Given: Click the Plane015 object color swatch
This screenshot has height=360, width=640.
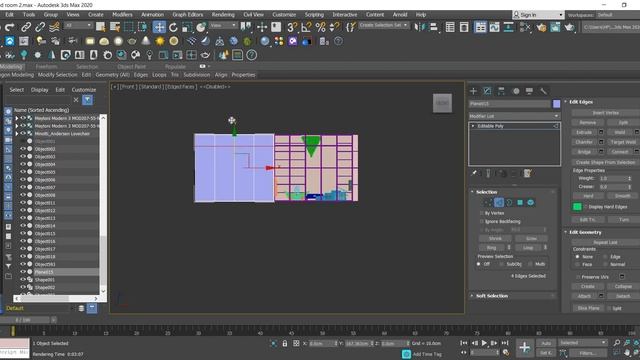Looking at the screenshot, I should 556,104.
